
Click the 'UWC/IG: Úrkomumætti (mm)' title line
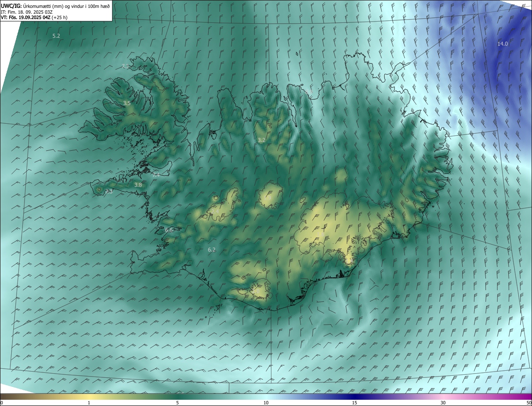click(x=56, y=6)
